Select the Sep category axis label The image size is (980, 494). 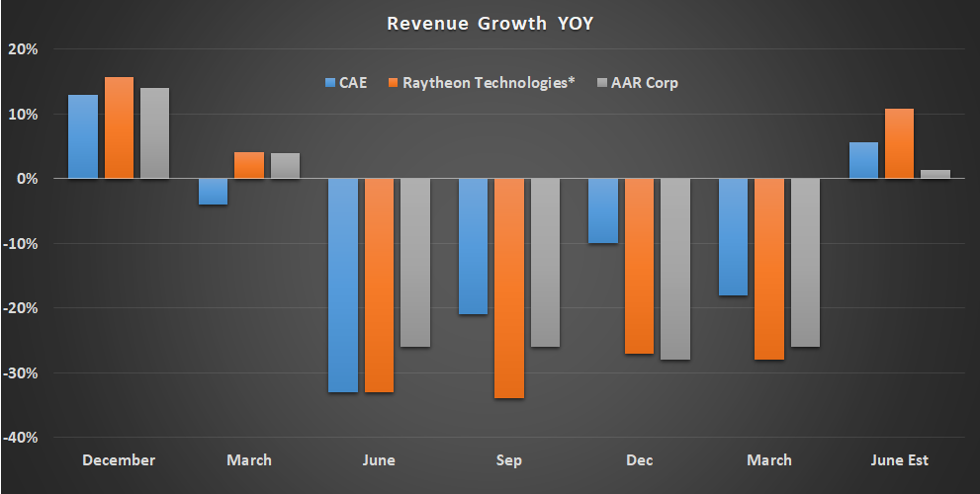(x=509, y=460)
